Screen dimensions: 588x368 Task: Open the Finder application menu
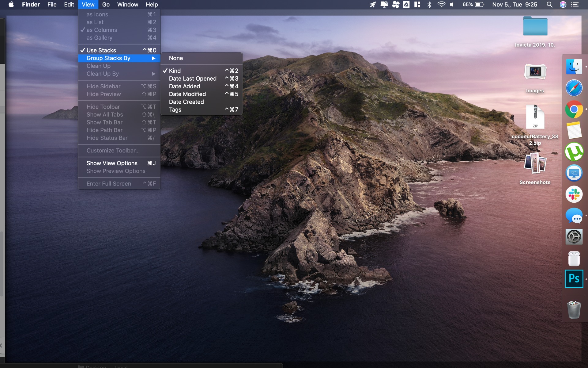pos(31,5)
